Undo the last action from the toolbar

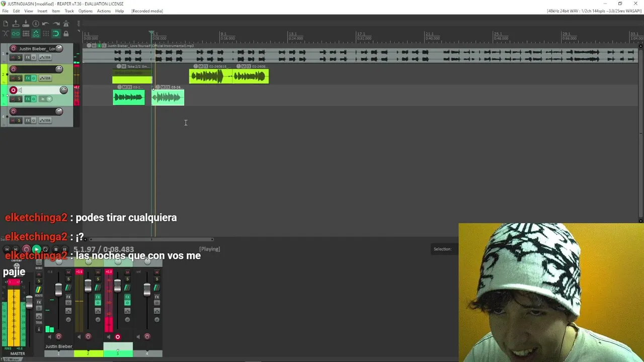click(x=46, y=24)
